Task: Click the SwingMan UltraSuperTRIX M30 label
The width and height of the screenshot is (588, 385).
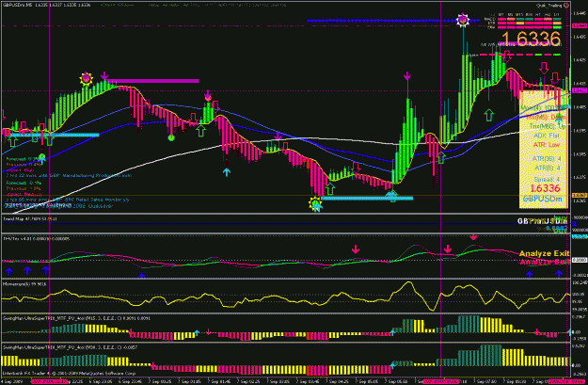Action: 69,348
